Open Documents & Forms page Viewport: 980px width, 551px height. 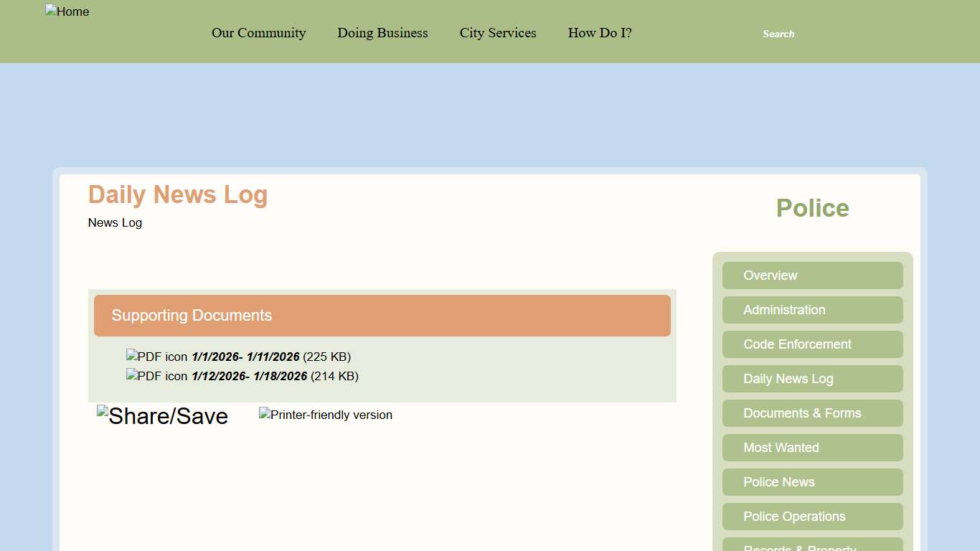(x=812, y=413)
